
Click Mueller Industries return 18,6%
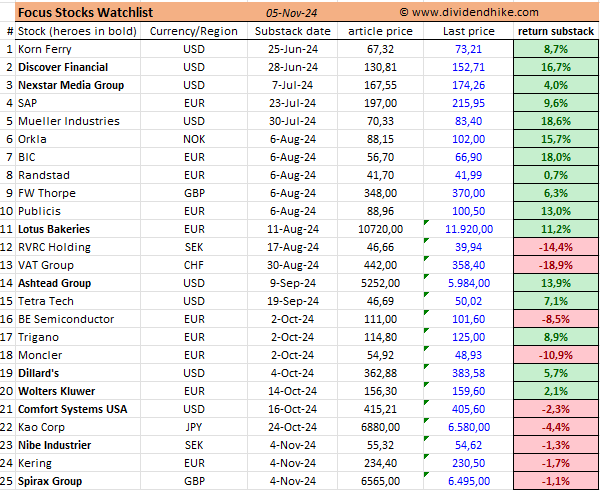point(556,121)
